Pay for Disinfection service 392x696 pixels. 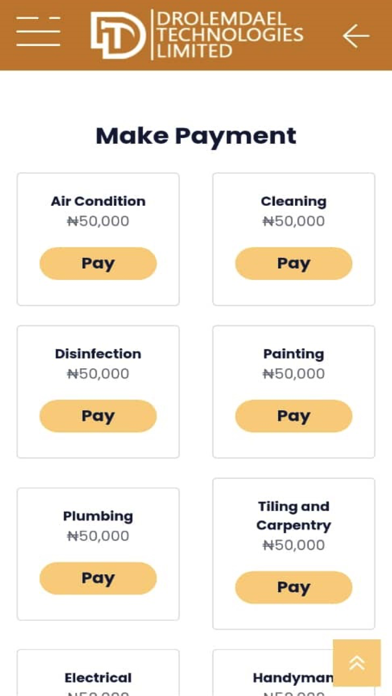click(98, 416)
